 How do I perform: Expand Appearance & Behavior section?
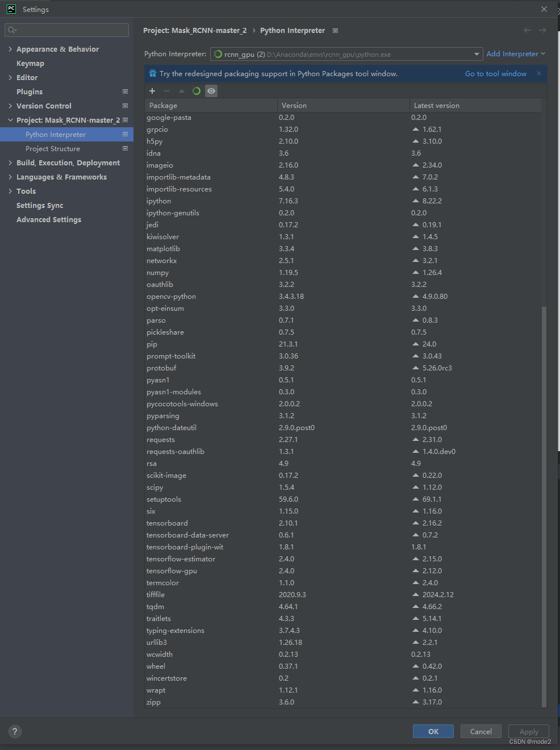tap(10, 49)
